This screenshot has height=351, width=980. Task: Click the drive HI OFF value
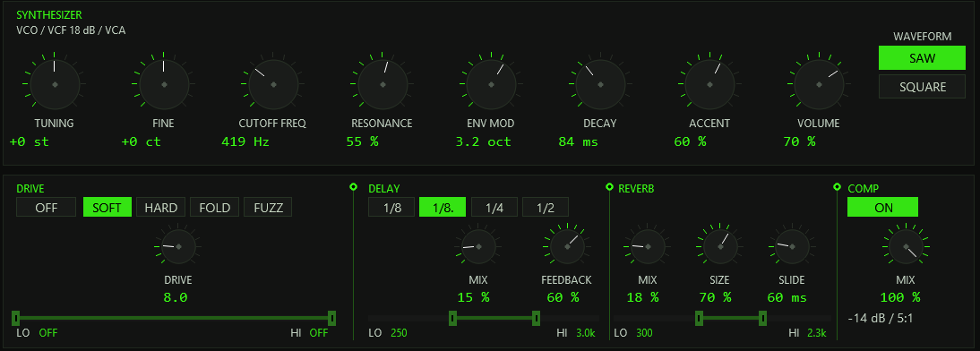point(319,333)
